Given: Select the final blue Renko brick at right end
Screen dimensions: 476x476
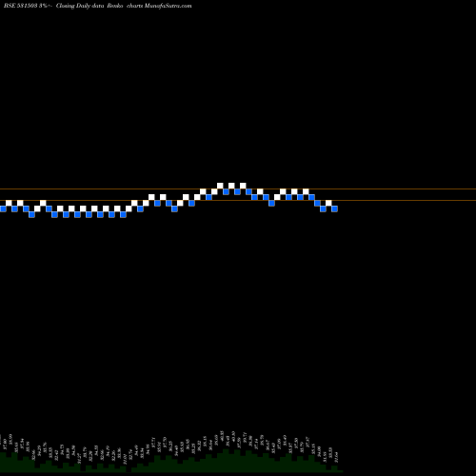Looking at the screenshot, I should coord(334,208).
